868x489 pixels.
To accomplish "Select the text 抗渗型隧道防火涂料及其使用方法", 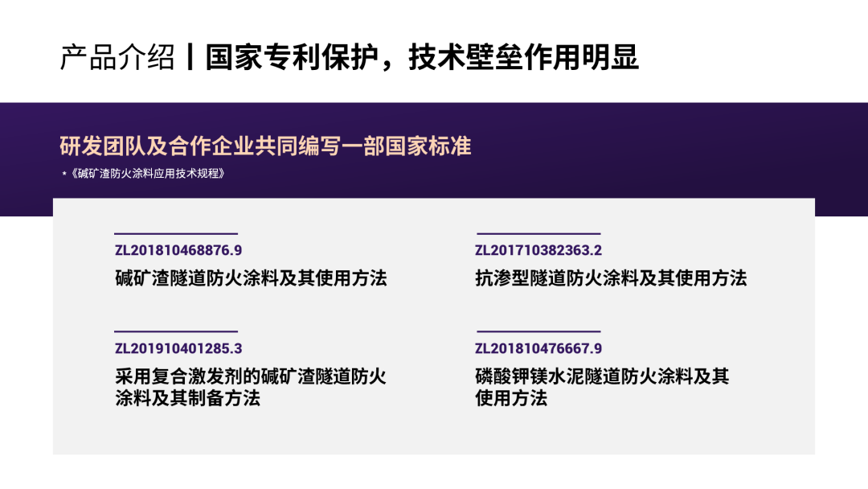I will click(612, 278).
